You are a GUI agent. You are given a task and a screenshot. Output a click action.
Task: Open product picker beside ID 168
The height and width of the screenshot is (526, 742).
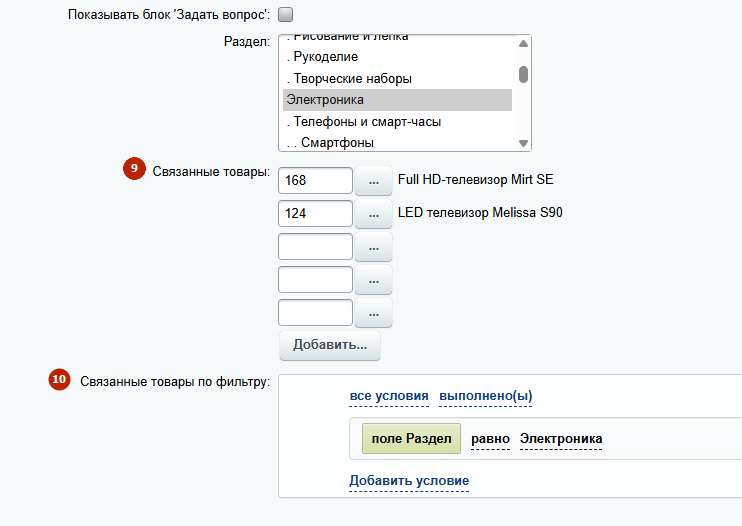tap(374, 181)
